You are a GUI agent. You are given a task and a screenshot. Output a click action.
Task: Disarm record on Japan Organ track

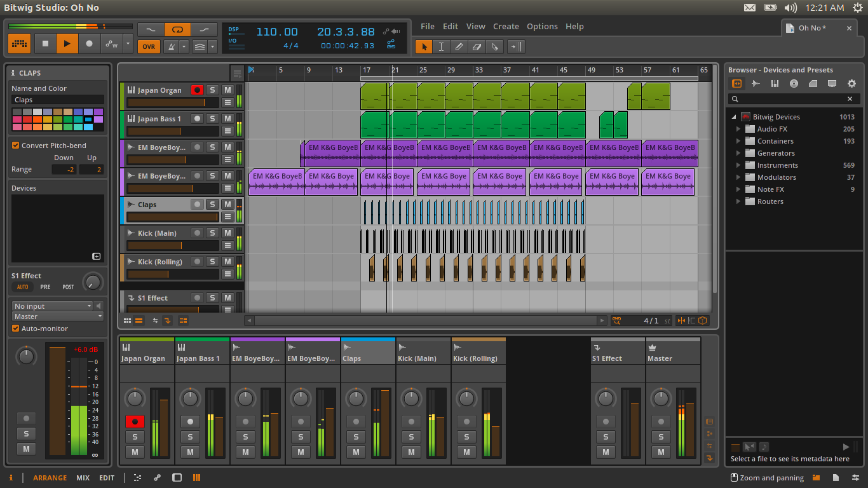pyautogui.click(x=197, y=90)
